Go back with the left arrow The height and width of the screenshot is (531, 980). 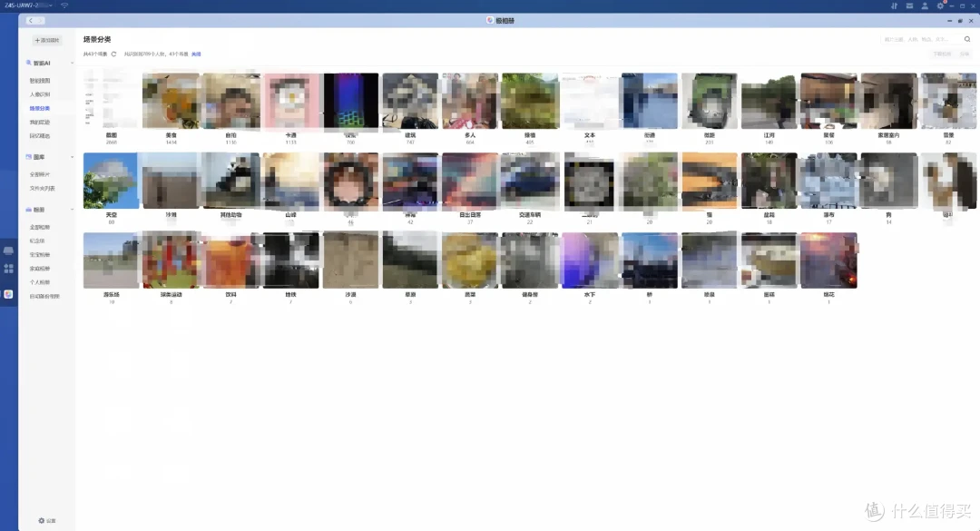point(30,21)
